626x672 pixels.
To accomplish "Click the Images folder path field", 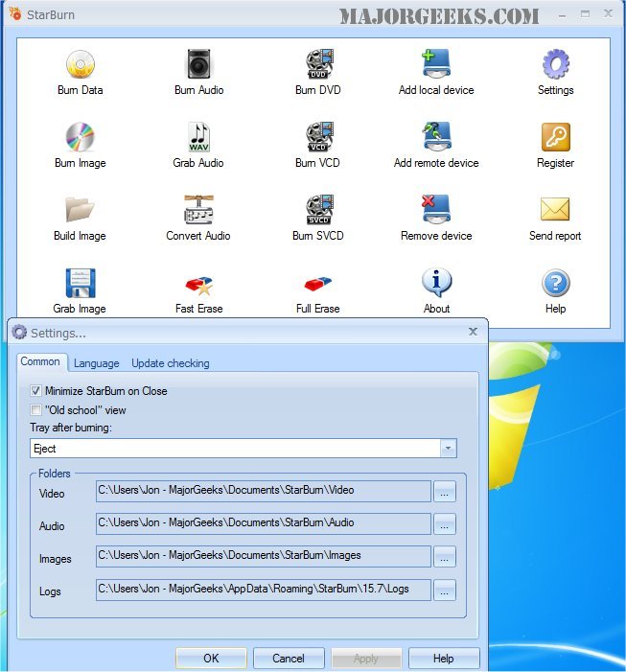I will (264, 556).
